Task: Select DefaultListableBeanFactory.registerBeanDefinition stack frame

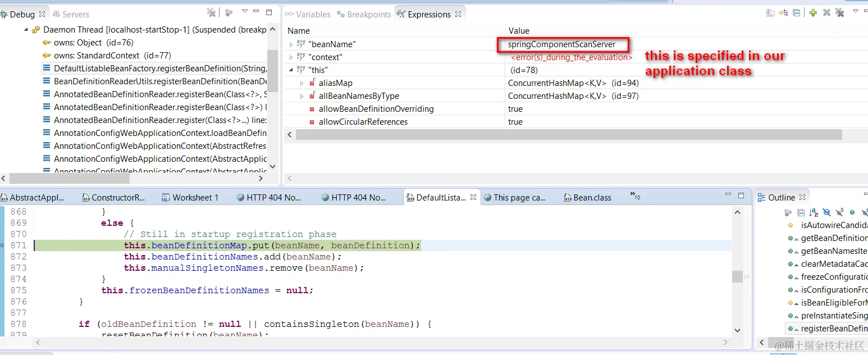Action: coord(154,69)
